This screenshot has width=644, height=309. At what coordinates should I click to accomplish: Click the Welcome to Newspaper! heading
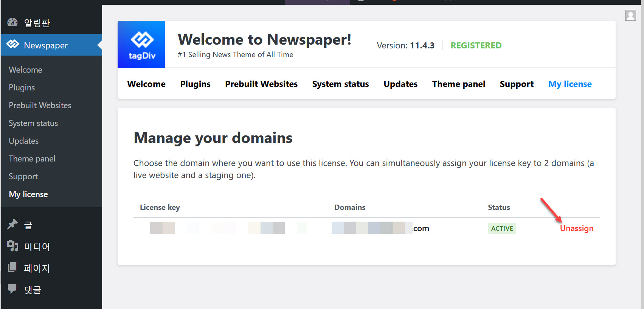point(265,39)
